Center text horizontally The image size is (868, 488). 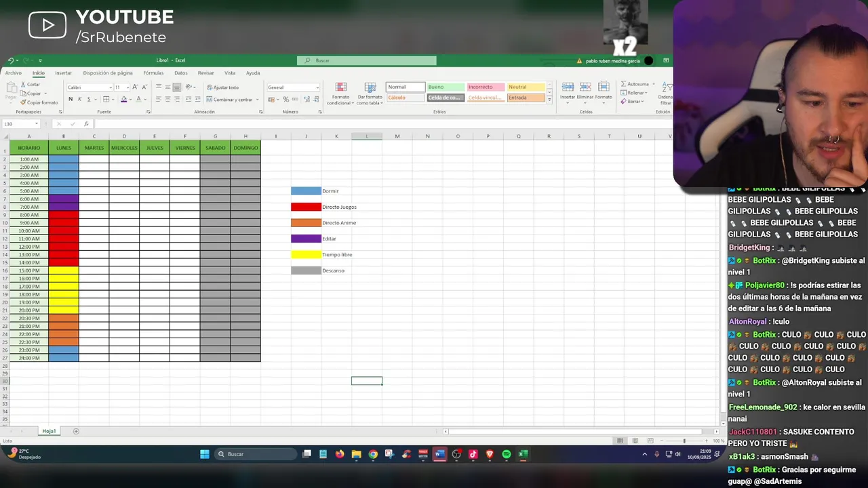167,100
